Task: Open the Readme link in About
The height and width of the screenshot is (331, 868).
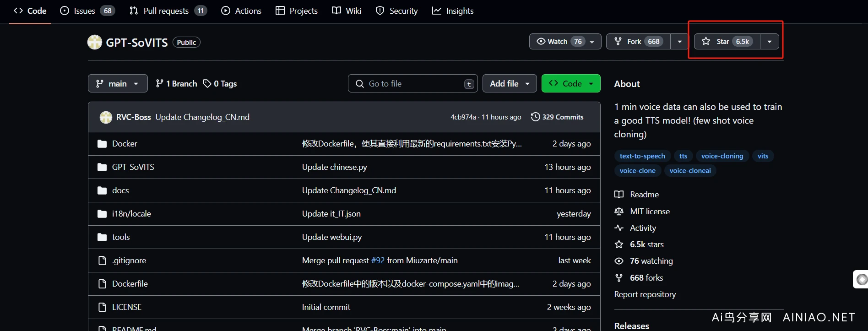Action: (x=637, y=195)
